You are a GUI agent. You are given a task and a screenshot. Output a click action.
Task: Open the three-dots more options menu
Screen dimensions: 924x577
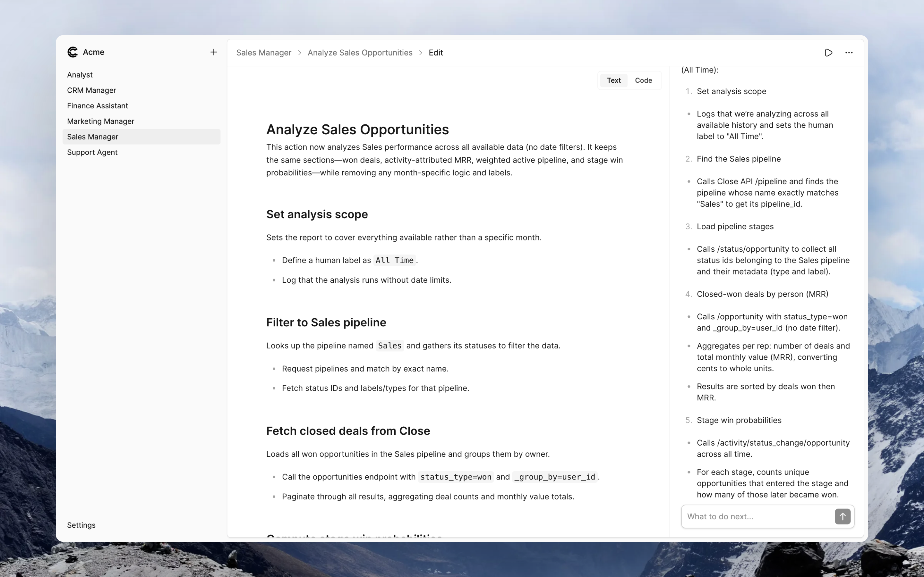point(848,53)
